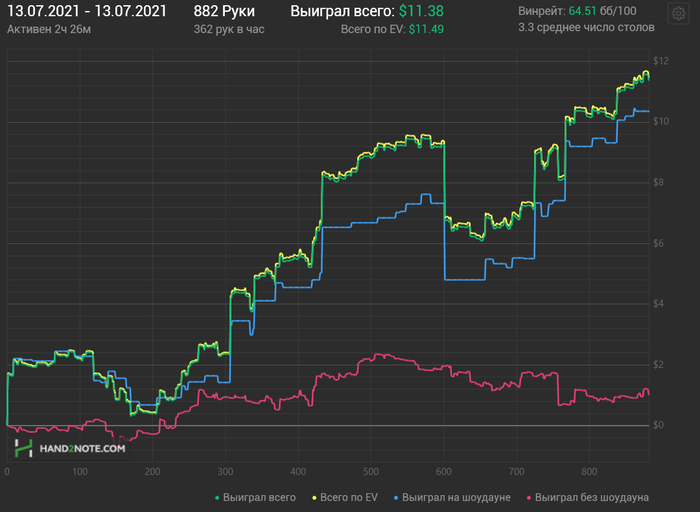Click '3.3 среднее число столов' text
Screen dimensions: 700x512
click(x=586, y=28)
